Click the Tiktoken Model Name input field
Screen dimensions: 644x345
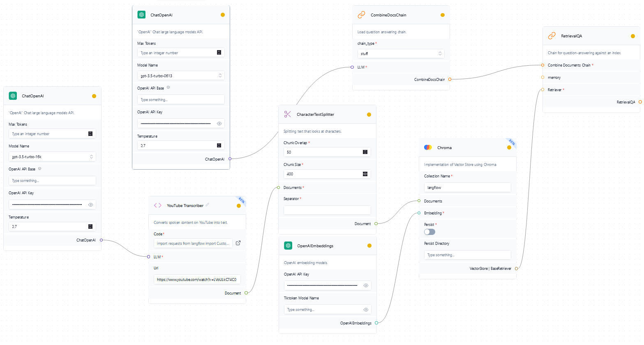(x=328, y=310)
